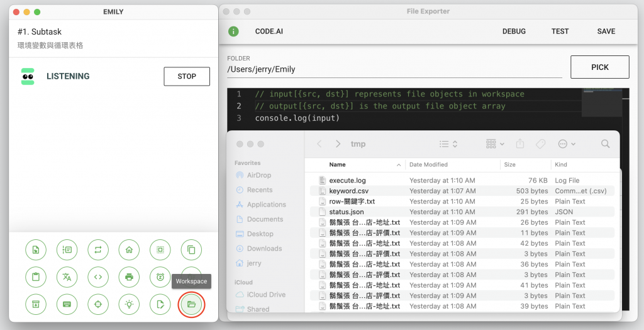This screenshot has height=330, width=644.
Task: Go to the home icon in Emily
Action: 129,250
